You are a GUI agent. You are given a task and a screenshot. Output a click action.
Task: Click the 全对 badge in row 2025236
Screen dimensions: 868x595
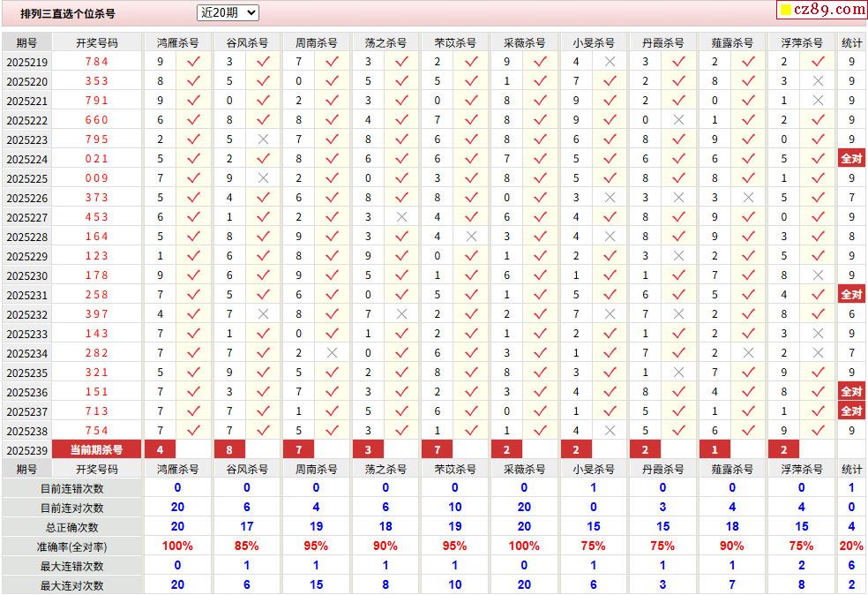pyautogui.click(x=851, y=392)
